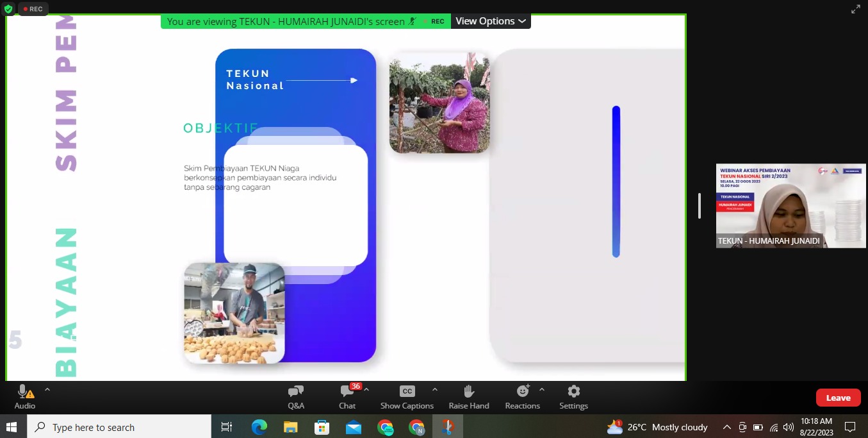Screen dimensions: 868x438
Task: Expand the Reactions options arrow
Action: coord(542,389)
